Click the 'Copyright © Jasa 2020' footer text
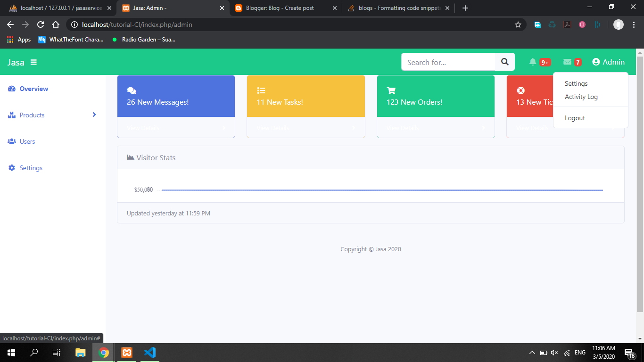 [x=371, y=249]
